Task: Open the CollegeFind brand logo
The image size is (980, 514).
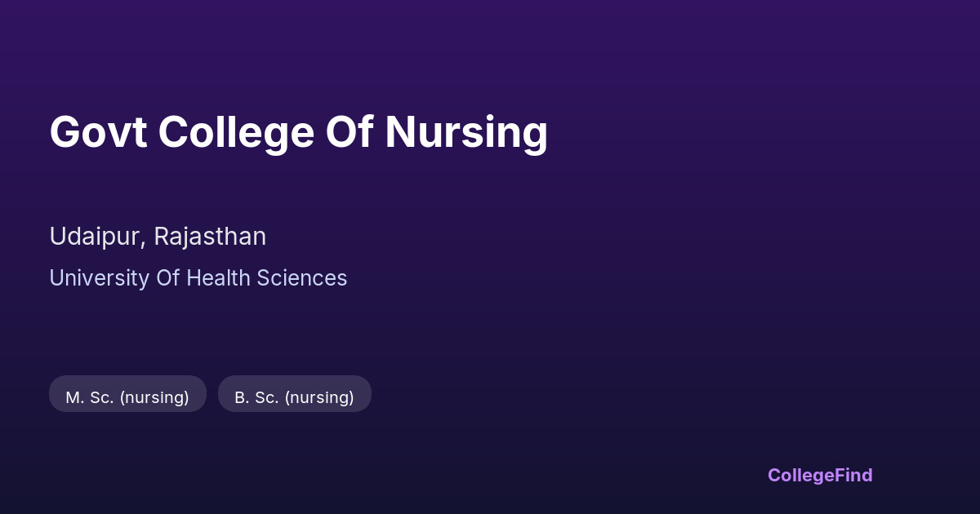Action: tap(820, 475)
